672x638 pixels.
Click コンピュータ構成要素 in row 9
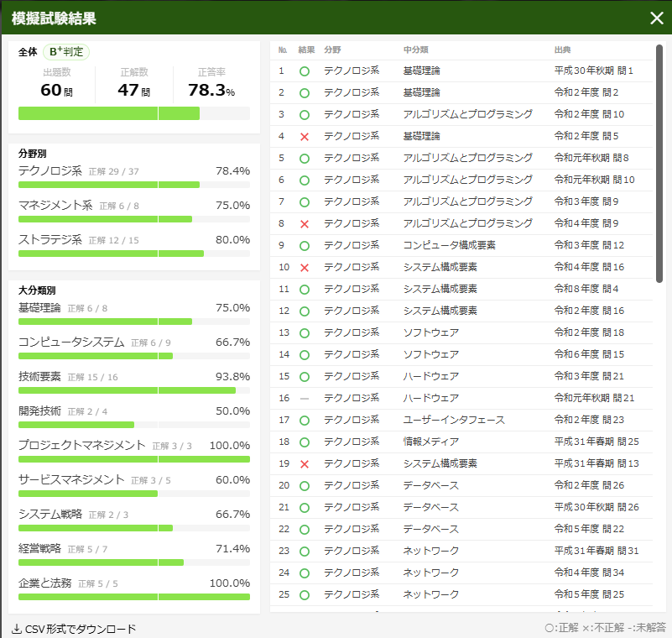coord(449,245)
